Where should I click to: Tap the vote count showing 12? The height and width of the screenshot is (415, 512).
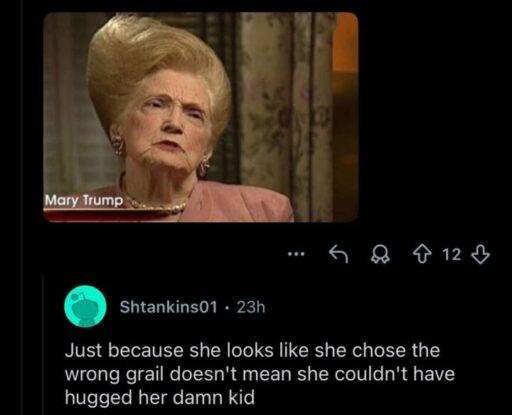452,255
